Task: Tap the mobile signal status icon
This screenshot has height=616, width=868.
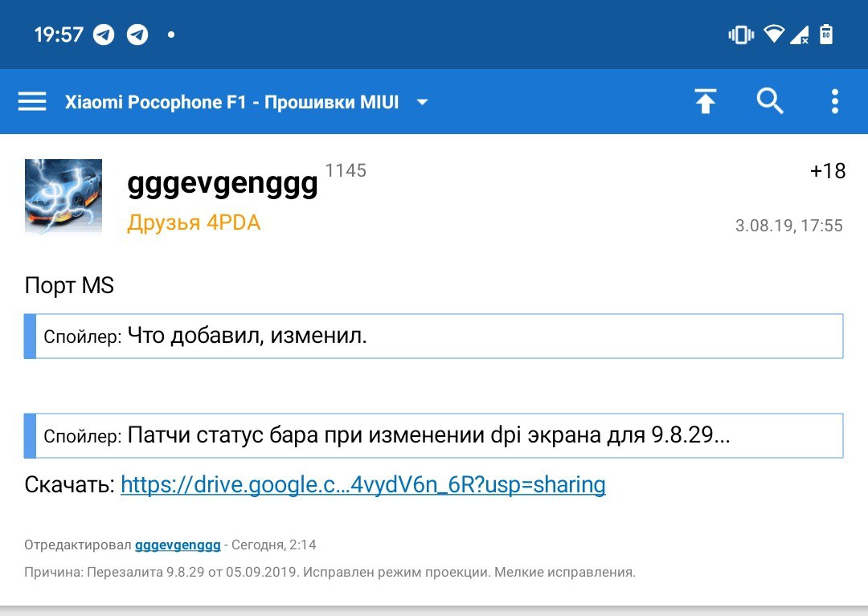Action: (800, 35)
